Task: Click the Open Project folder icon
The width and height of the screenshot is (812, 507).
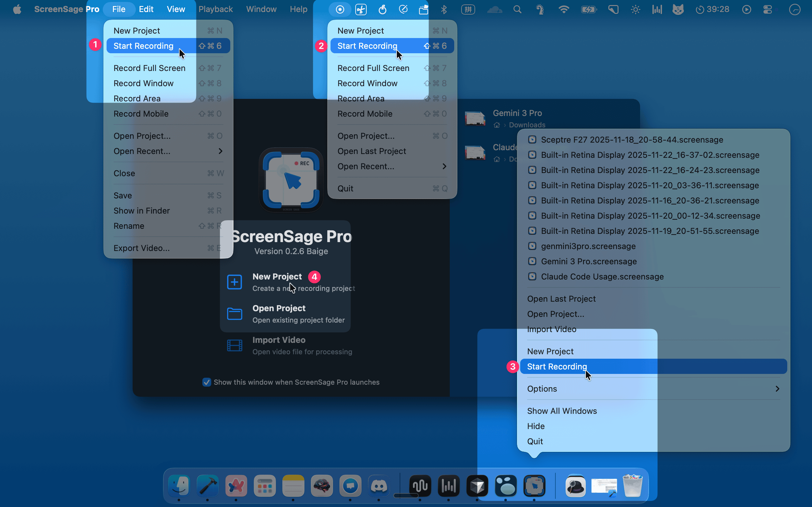Action: 234,314
